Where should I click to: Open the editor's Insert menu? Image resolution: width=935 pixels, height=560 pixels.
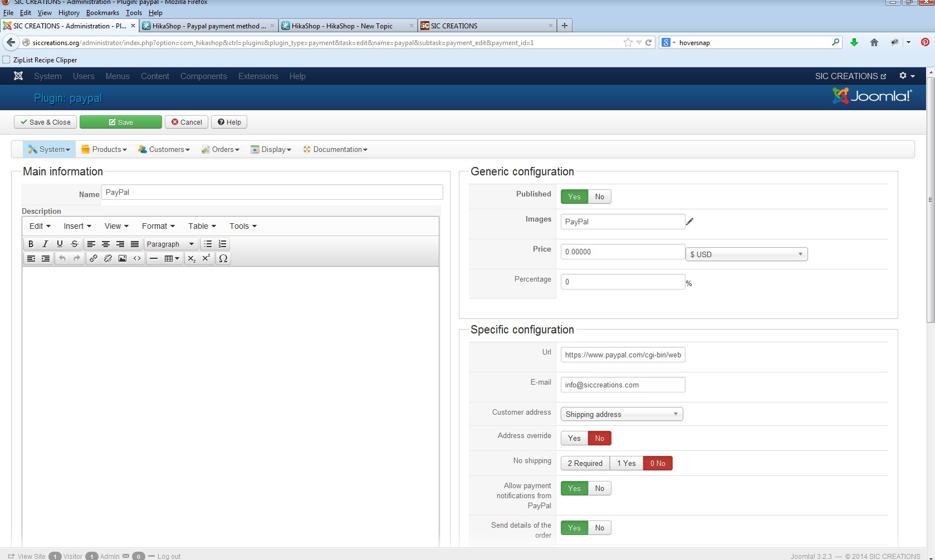tap(77, 226)
